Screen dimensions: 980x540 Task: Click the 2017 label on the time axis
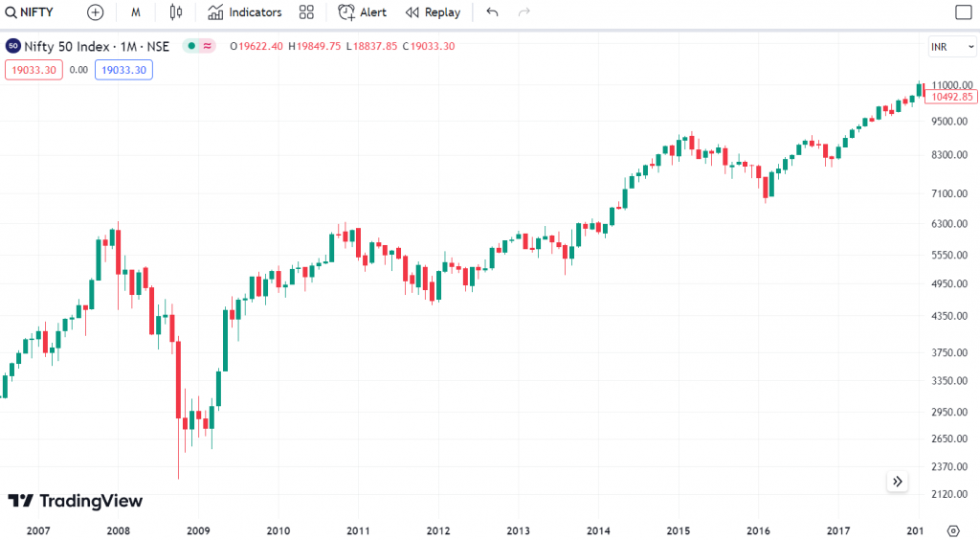tap(838, 530)
